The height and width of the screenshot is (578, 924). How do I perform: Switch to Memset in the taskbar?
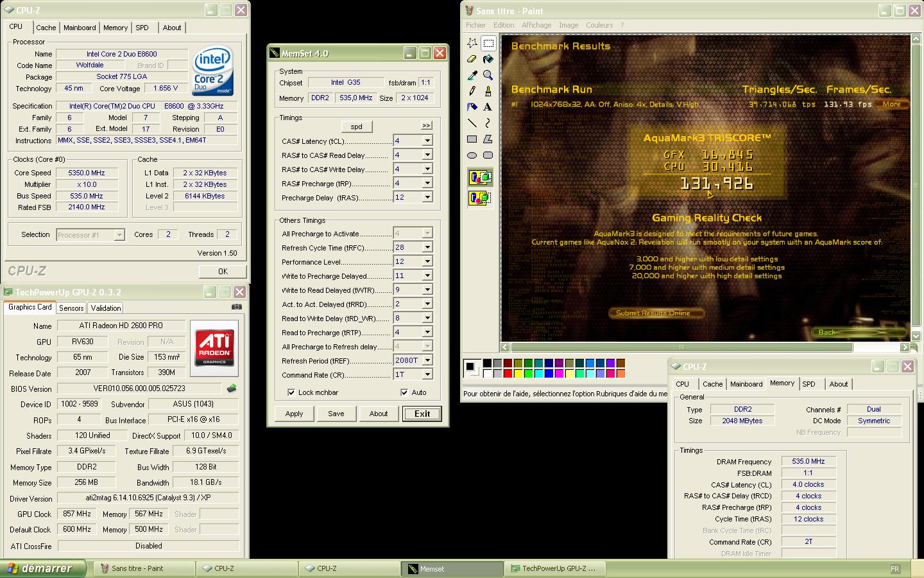coord(452,568)
